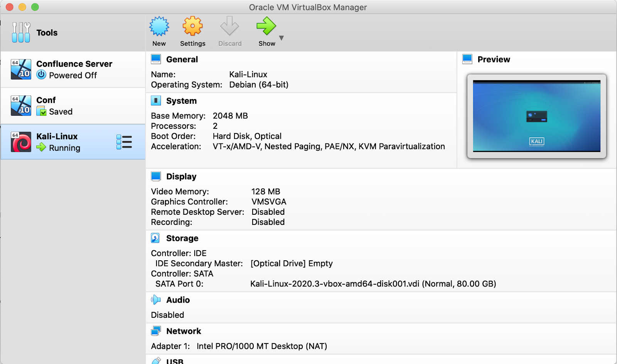
Task: Click the VT-x/AMD-V acceleration value
Action: [x=329, y=147]
